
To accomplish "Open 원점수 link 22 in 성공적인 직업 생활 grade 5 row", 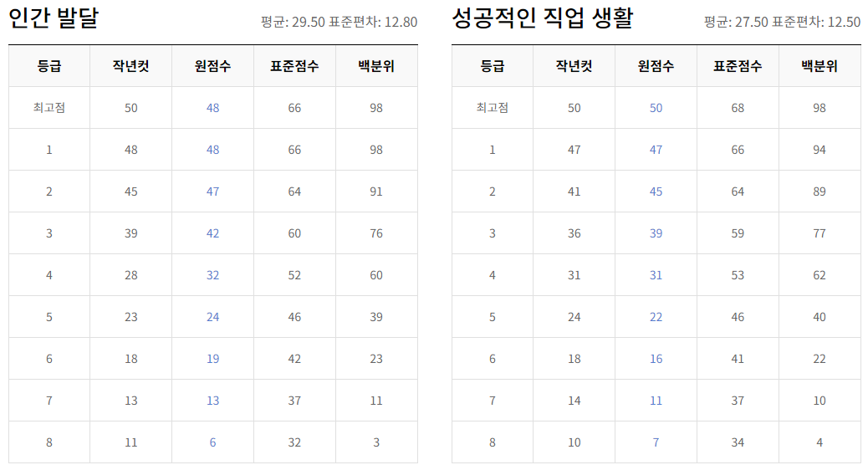I will pos(656,317).
